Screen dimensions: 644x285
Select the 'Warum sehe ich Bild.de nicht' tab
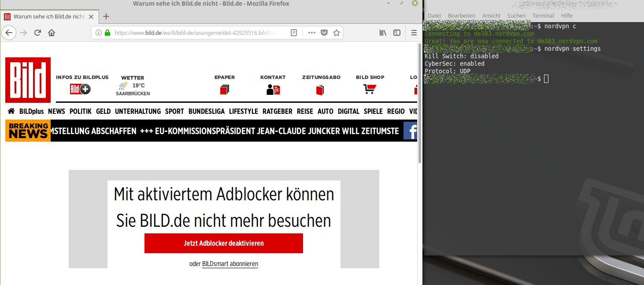[x=49, y=17]
